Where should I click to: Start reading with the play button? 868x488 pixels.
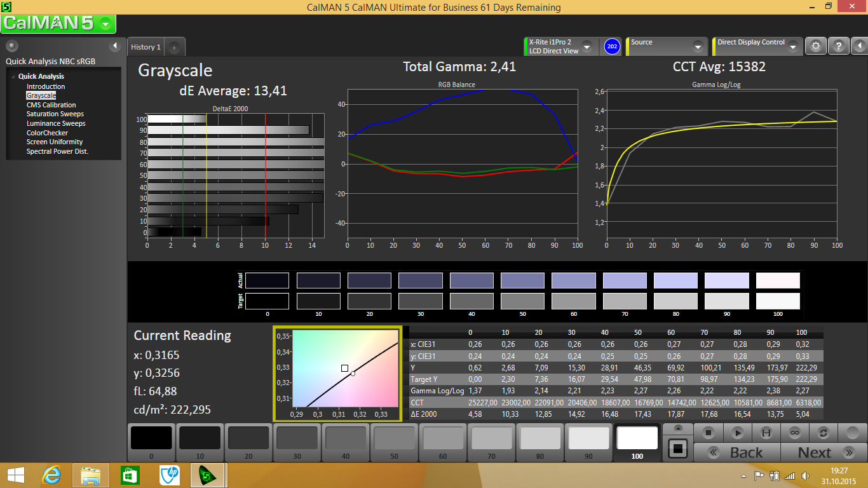click(x=737, y=433)
